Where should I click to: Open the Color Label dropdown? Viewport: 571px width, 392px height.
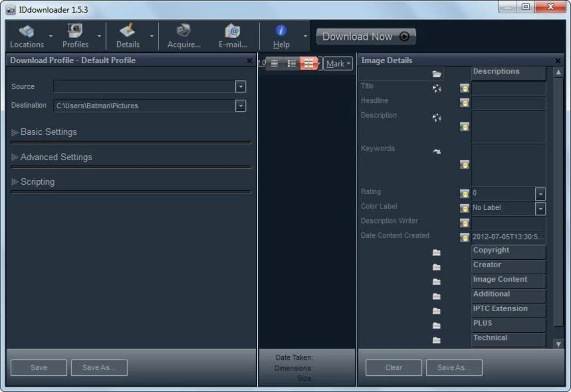(541, 209)
